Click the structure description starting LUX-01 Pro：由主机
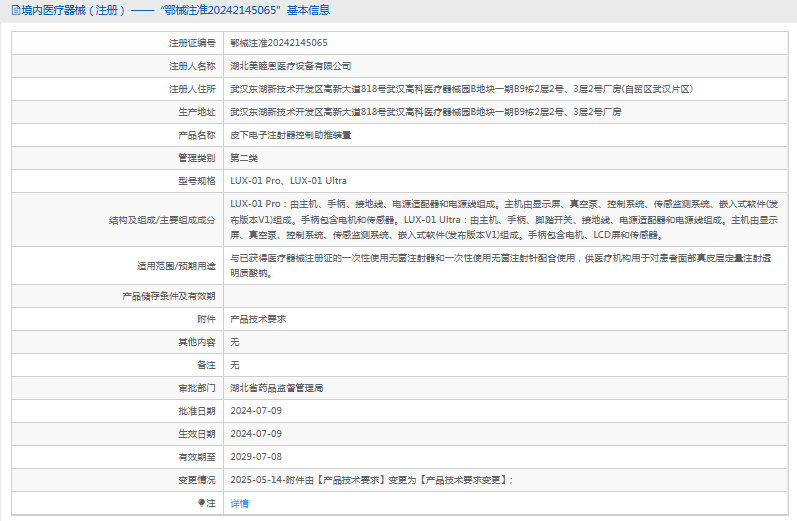 [504, 220]
